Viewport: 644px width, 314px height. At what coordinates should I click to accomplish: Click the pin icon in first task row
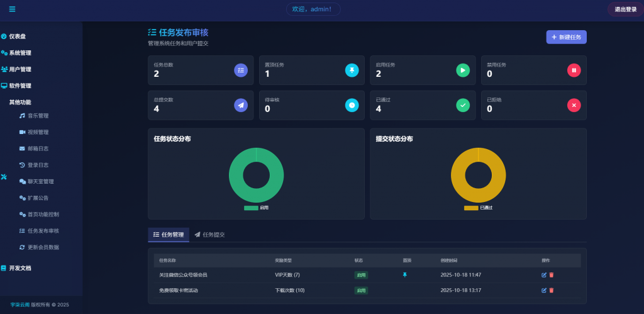pos(404,275)
